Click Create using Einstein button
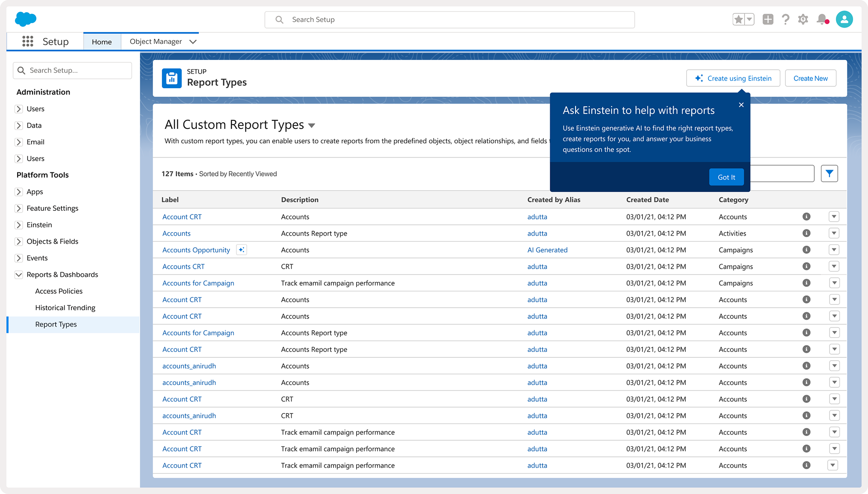The width and height of the screenshot is (868, 494). click(733, 78)
